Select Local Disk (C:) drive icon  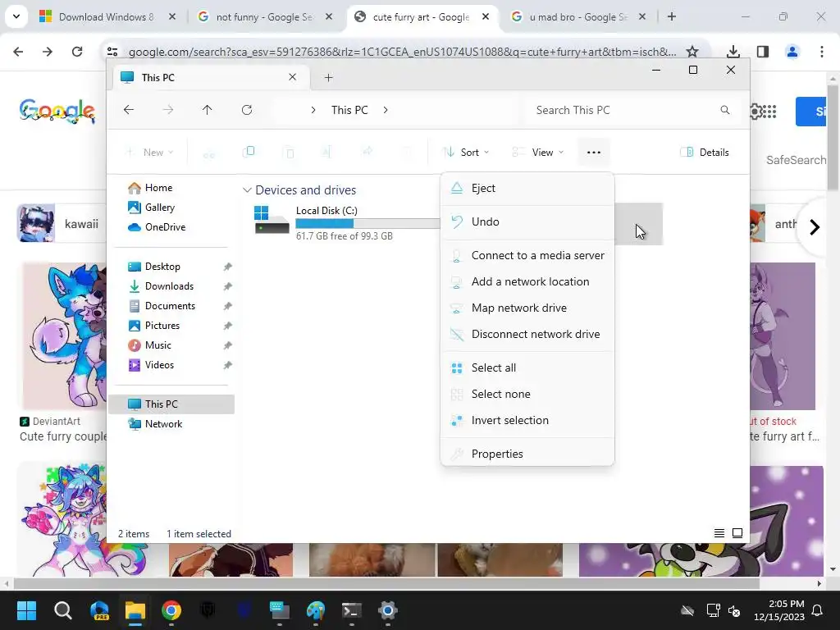[x=272, y=220]
